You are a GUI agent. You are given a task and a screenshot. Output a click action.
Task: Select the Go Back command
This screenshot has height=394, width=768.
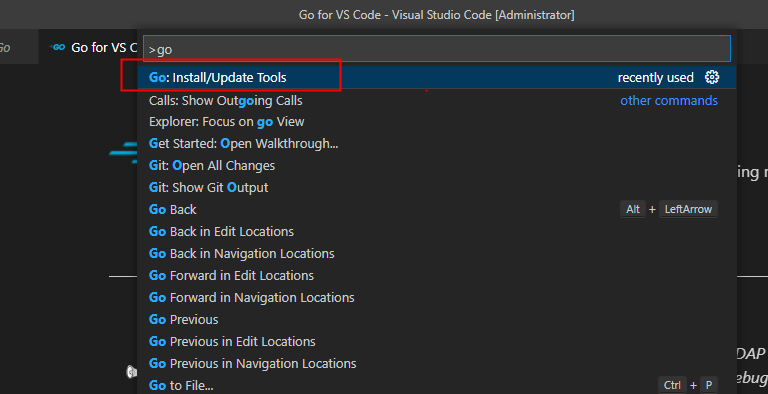point(437,209)
